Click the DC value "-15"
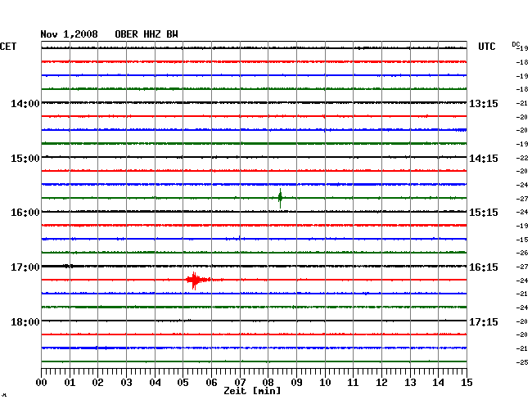532x404 pixels. tap(522, 240)
